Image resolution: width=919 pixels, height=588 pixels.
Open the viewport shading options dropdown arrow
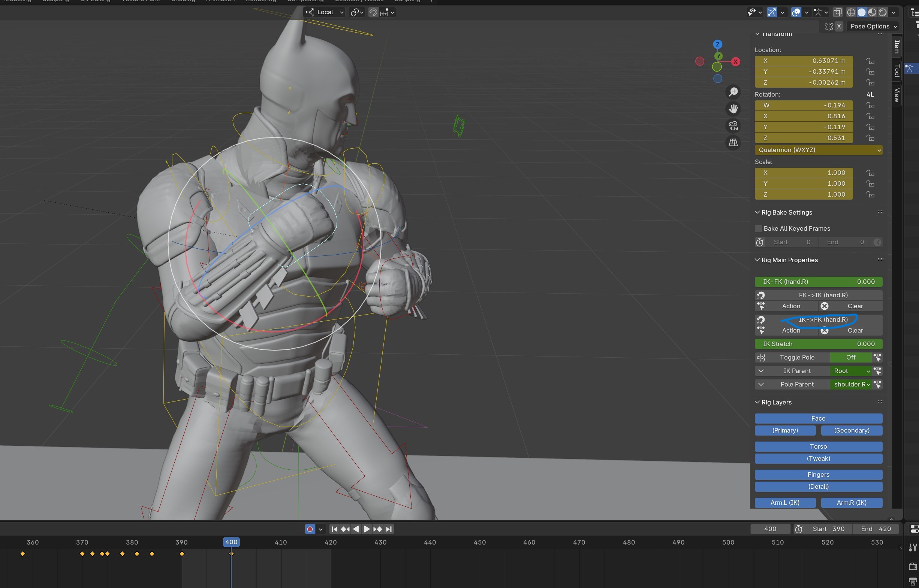coord(894,13)
